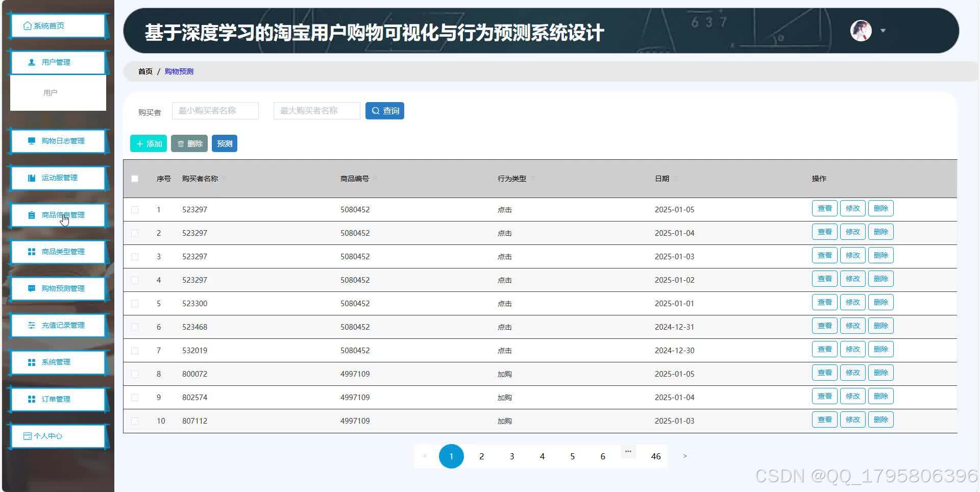Click the magnifier icon on 查询 button
The width and height of the screenshot is (980, 492).
pyautogui.click(x=376, y=111)
